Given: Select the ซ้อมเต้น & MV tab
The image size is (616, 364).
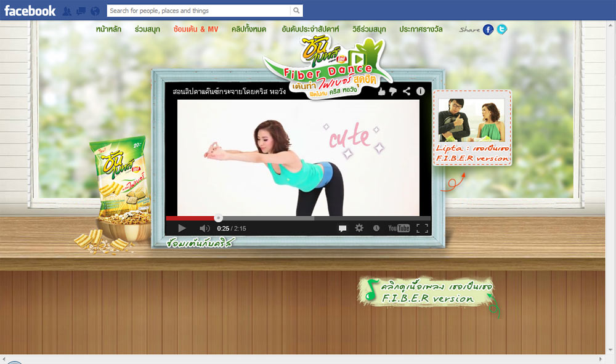Looking at the screenshot, I should (196, 29).
